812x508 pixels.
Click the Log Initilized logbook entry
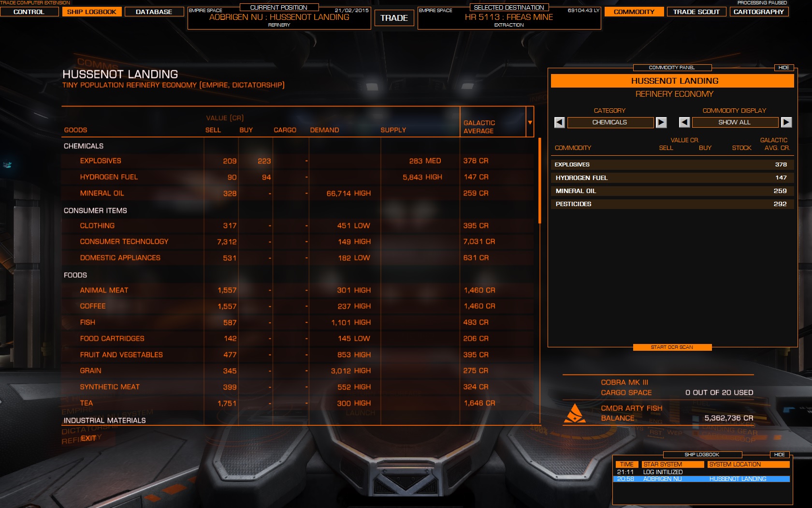click(x=701, y=472)
